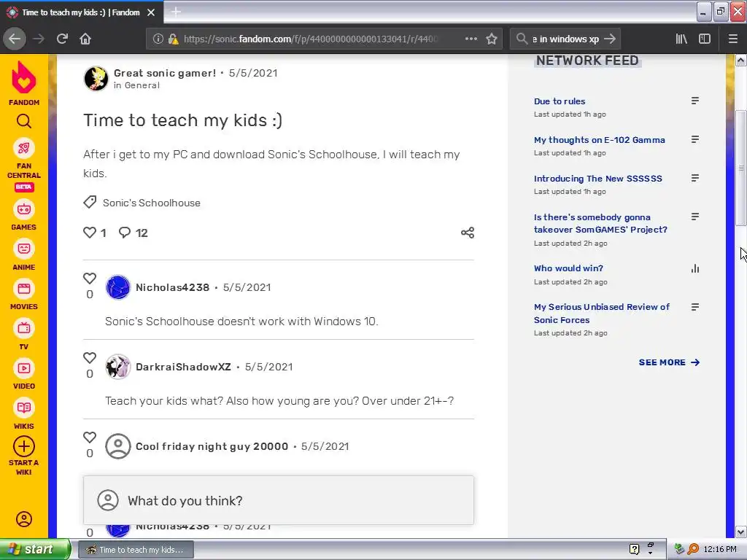Open the Anime sidebar icon
Viewport: 747px width, 560px height.
tap(24, 249)
